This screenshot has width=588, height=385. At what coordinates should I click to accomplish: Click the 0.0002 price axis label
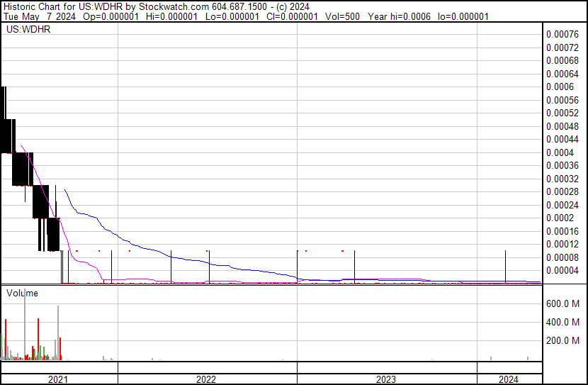tap(560, 218)
